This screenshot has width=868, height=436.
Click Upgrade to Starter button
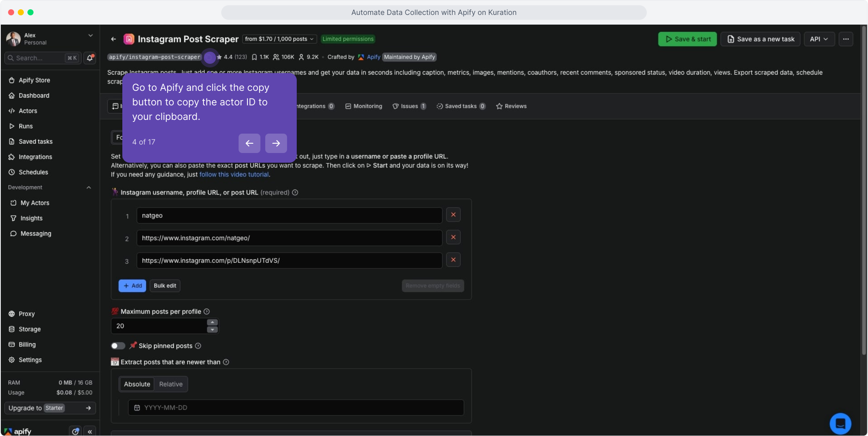(x=50, y=408)
